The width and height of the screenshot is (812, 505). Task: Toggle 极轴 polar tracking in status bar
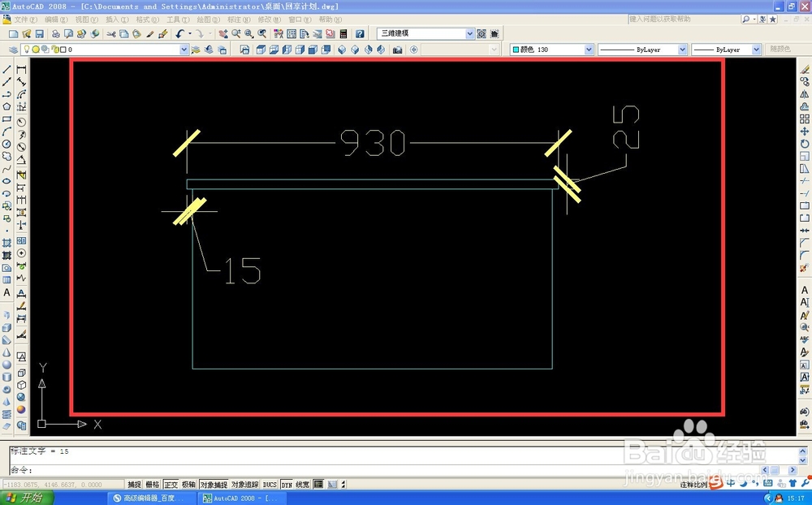[188, 485]
